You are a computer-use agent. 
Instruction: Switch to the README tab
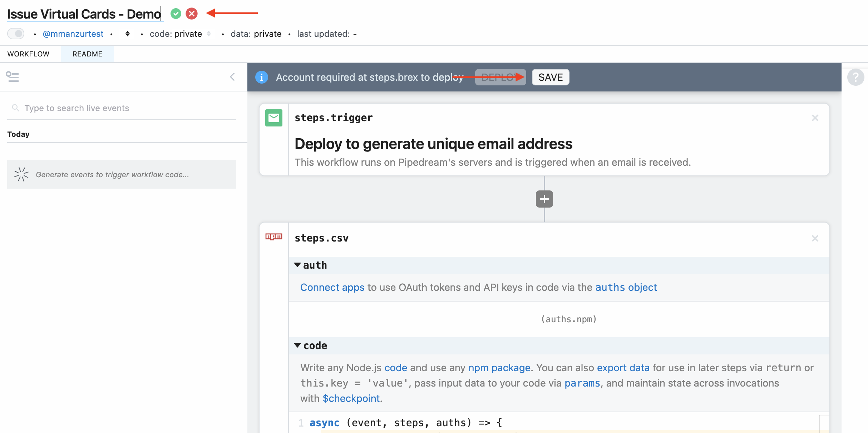click(87, 54)
